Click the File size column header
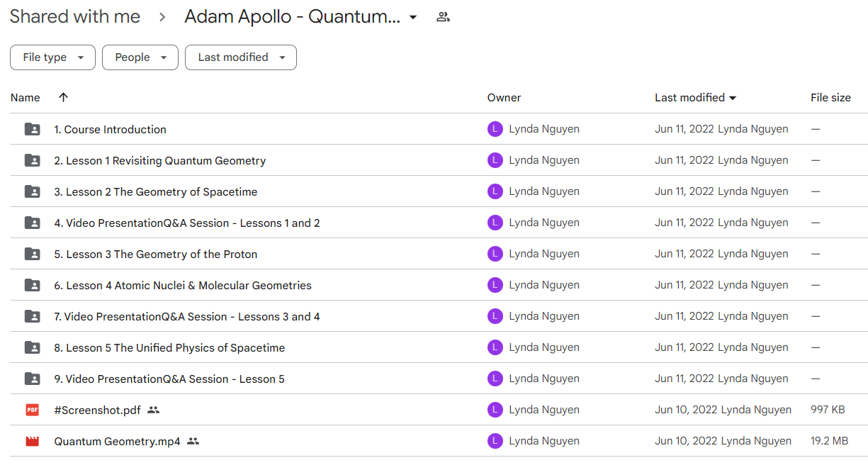Image resolution: width=868 pixels, height=475 pixels. (x=830, y=98)
